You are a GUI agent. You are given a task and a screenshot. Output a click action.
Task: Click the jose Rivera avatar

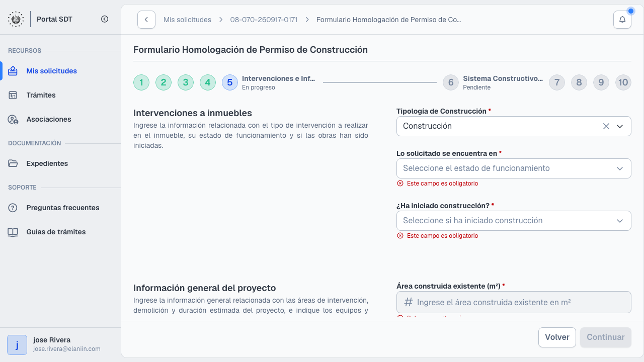(17, 345)
